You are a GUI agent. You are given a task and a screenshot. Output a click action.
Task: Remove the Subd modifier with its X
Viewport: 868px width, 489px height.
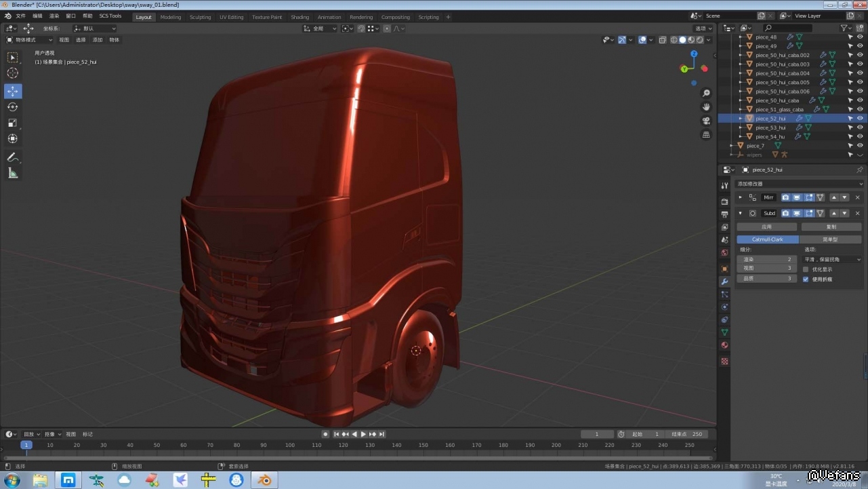point(857,213)
